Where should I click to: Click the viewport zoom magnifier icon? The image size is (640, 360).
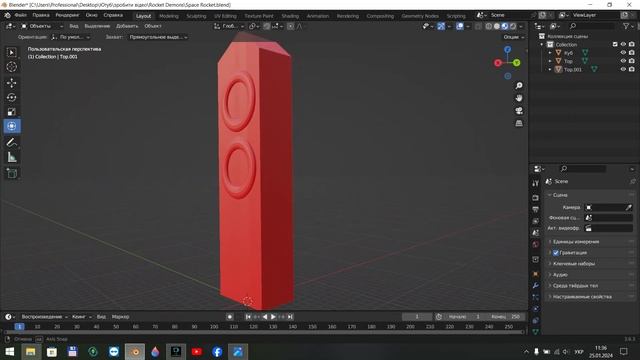[519, 86]
